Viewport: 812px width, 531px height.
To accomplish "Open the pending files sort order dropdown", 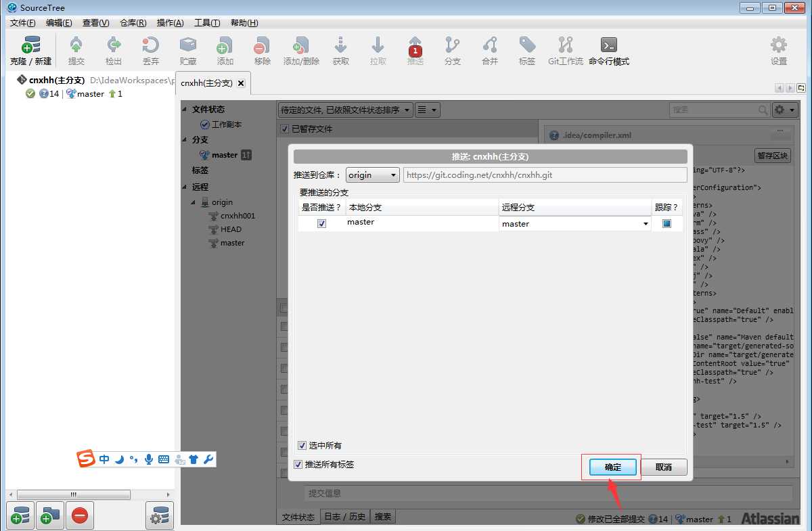I will click(x=346, y=110).
